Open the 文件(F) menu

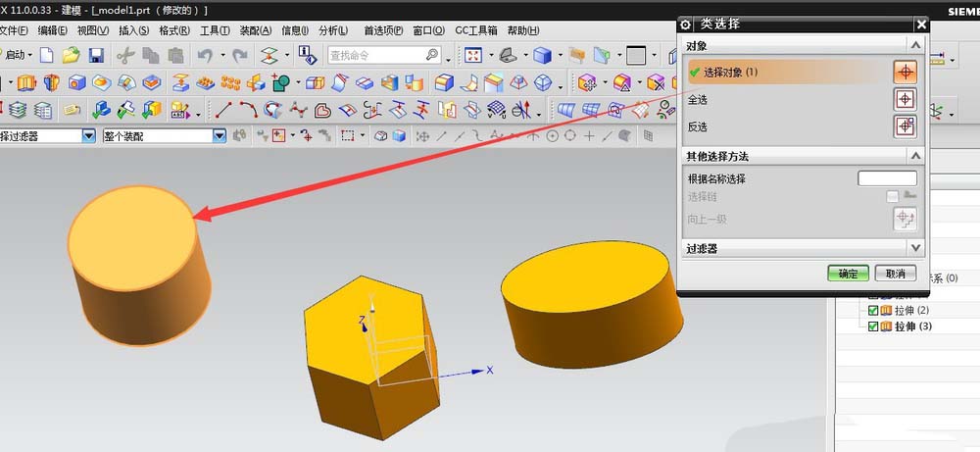(14, 30)
